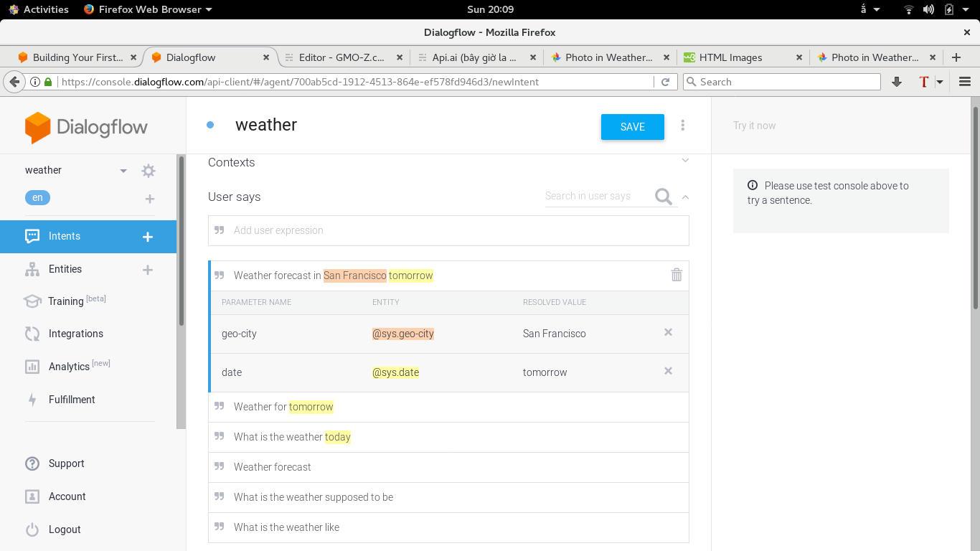Click the Account person icon

[x=32, y=496]
